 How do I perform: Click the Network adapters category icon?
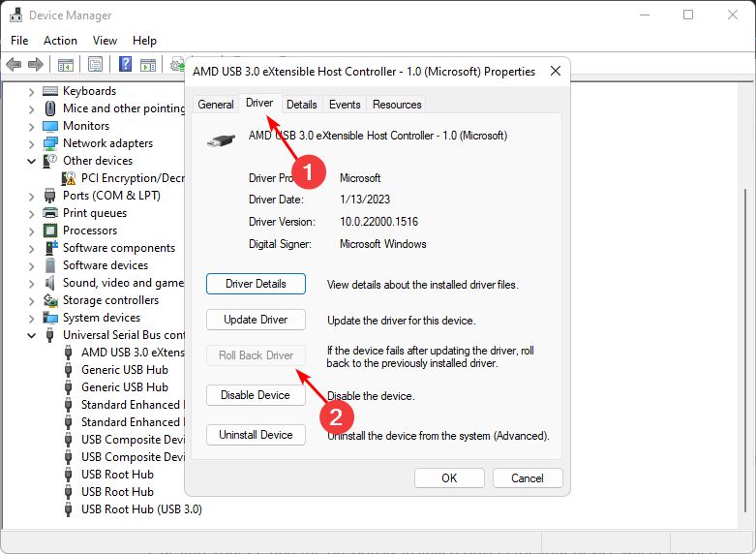coord(50,143)
